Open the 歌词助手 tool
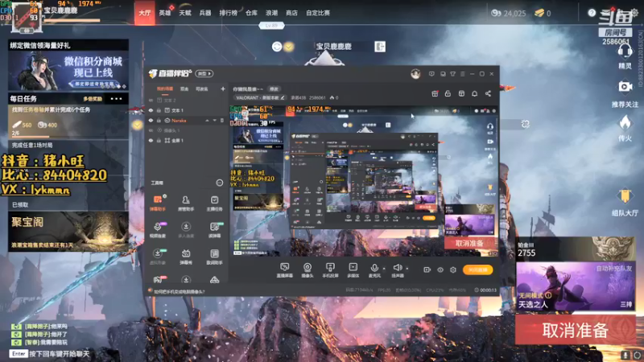644x362 pixels. [x=214, y=256]
